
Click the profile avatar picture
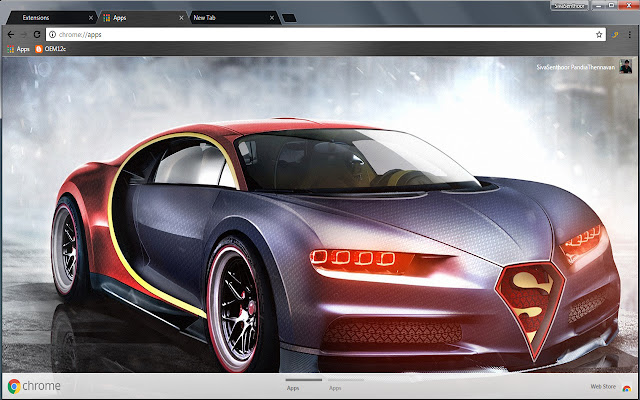(625, 66)
